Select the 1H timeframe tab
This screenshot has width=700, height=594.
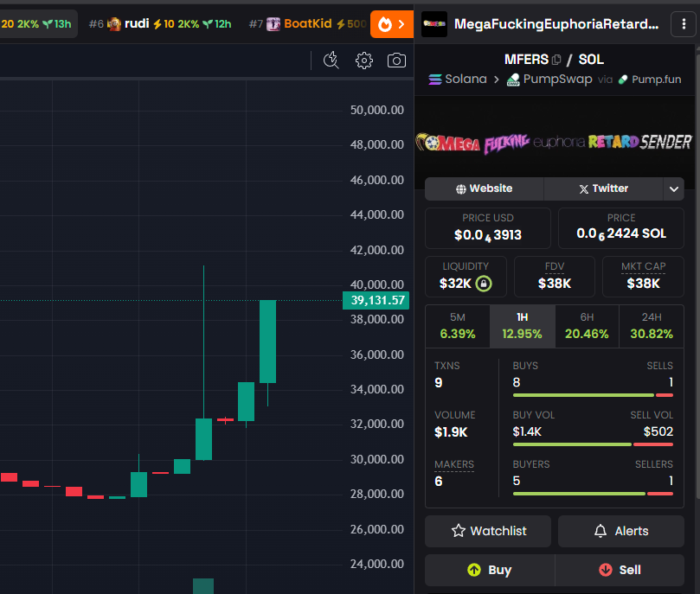[x=523, y=326]
